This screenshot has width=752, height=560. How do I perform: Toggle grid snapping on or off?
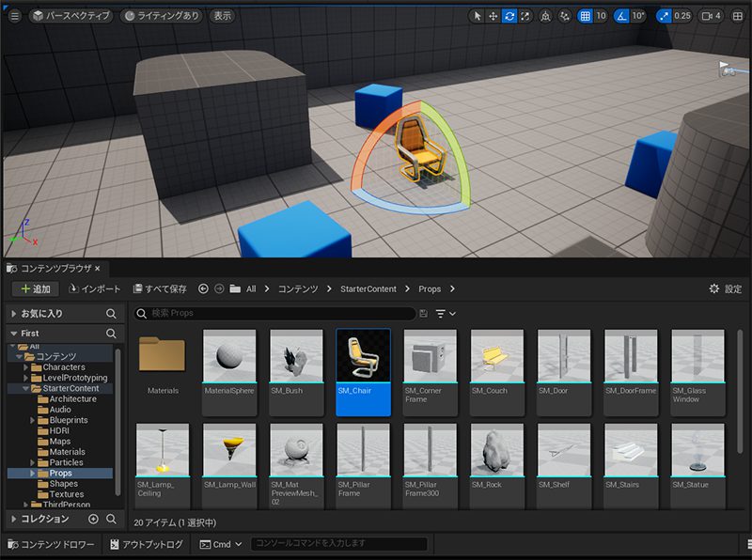tap(585, 16)
